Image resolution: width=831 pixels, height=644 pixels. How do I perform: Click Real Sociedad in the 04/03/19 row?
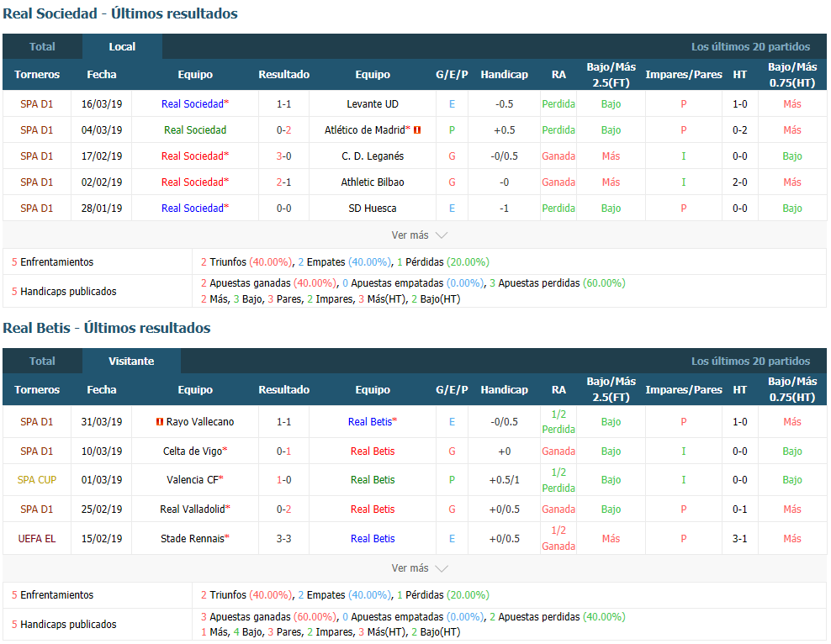tap(195, 129)
